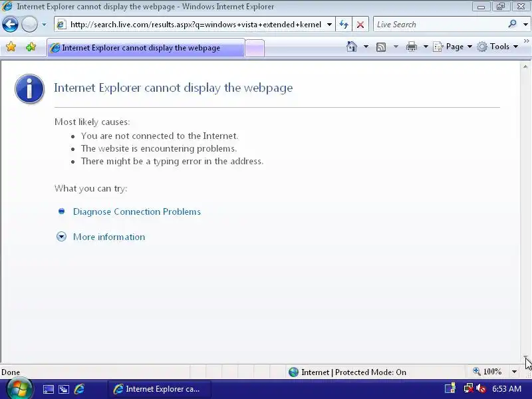Click Show Desktop quick launch icon
532x399 pixels.
[x=48, y=389]
